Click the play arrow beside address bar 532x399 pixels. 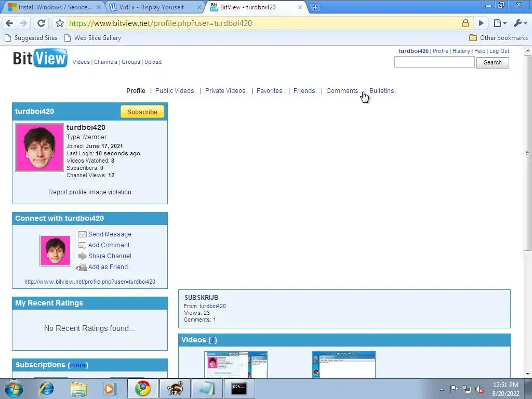[481, 23]
